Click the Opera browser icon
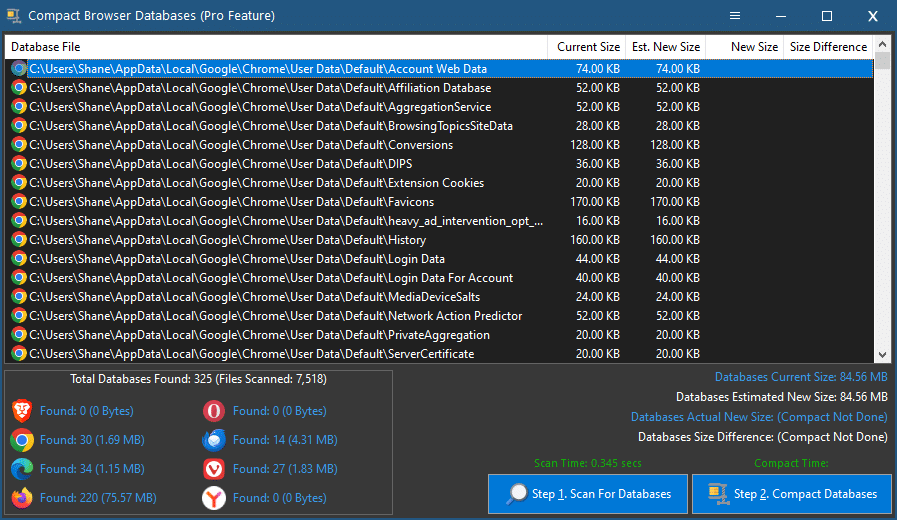 [x=213, y=411]
